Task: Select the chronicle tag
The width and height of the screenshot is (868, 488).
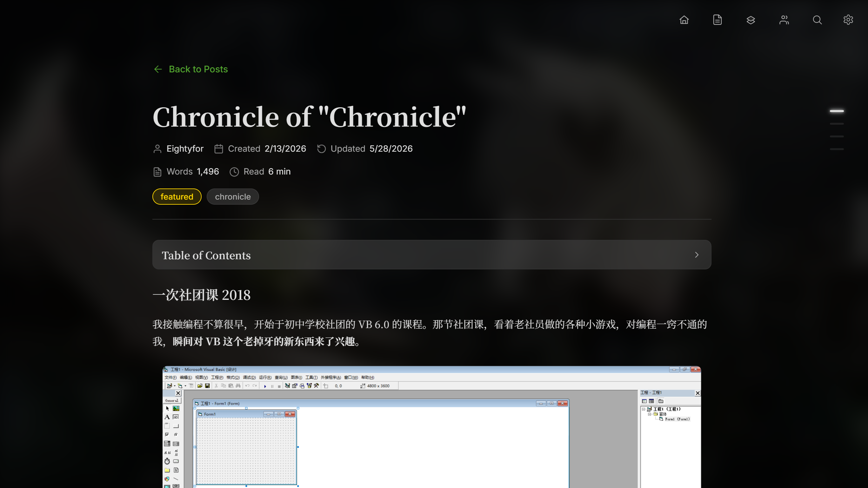Action: point(233,197)
